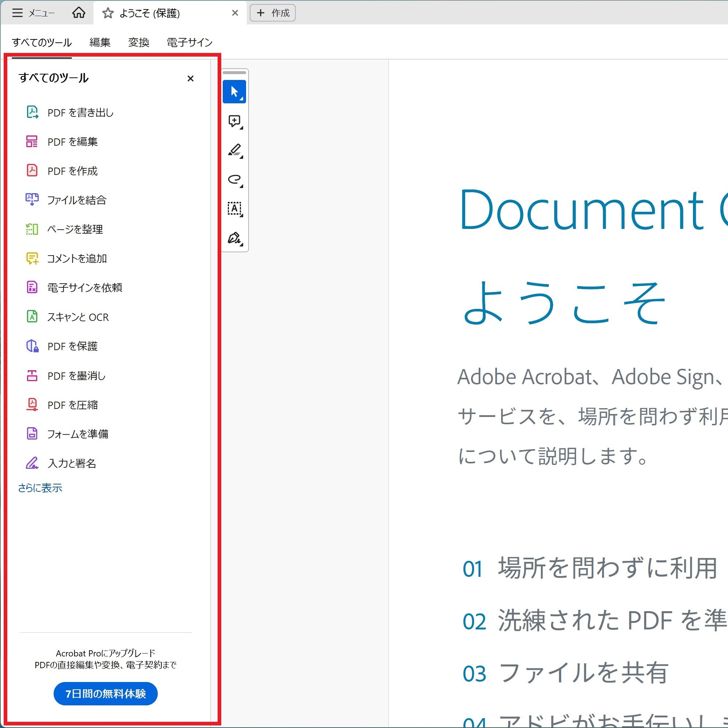Click the 7日間の無料体験 button

coord(106,693)
